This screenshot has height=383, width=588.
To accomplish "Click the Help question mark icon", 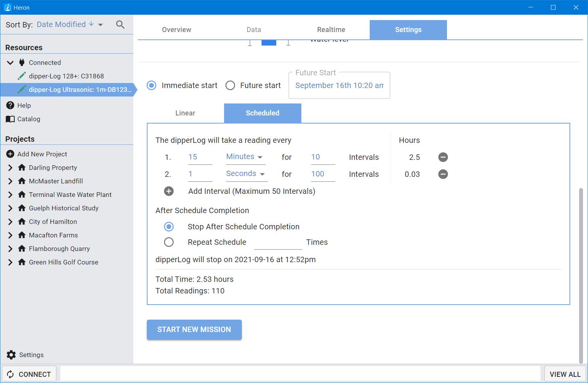I will 10,105.
